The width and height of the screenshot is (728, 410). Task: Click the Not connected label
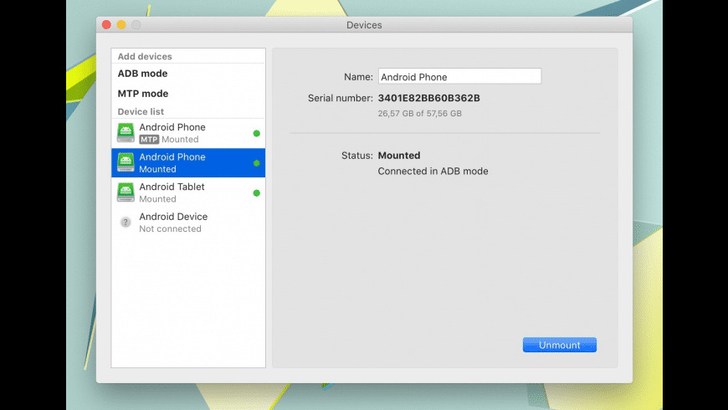point(170,229)
